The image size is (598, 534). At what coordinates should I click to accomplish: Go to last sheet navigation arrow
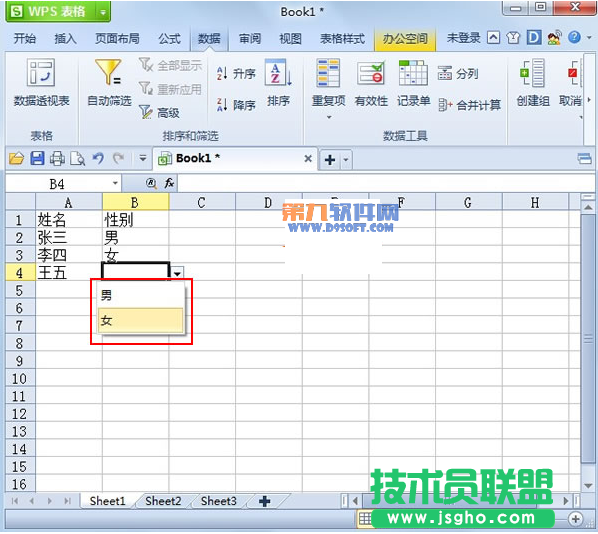click(67, 501)
